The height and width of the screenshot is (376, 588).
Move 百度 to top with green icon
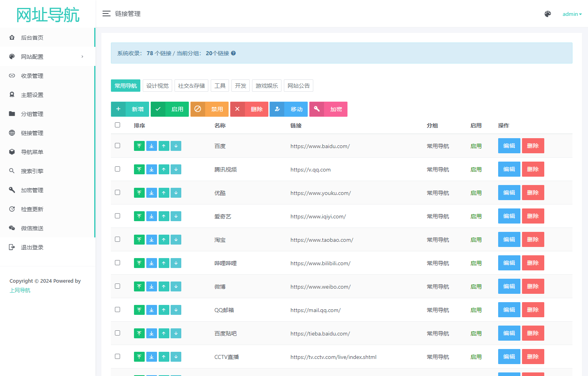(x=139, y=146)
